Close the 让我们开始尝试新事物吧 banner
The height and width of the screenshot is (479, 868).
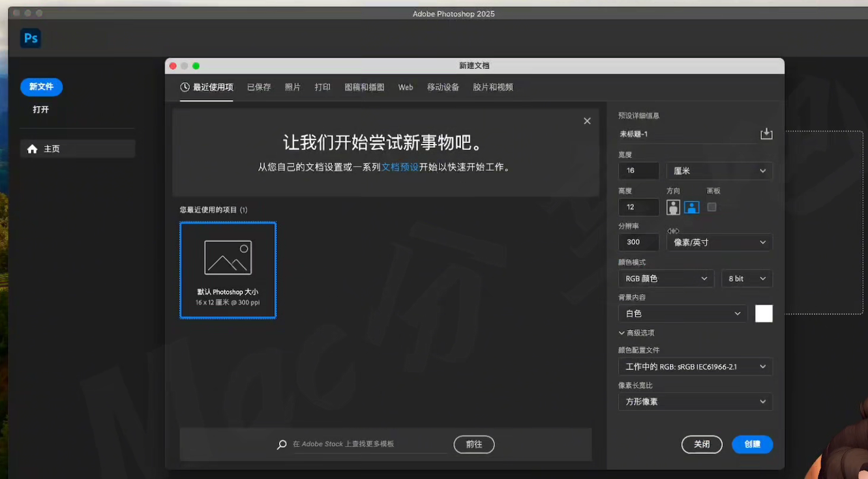(587, 121)
